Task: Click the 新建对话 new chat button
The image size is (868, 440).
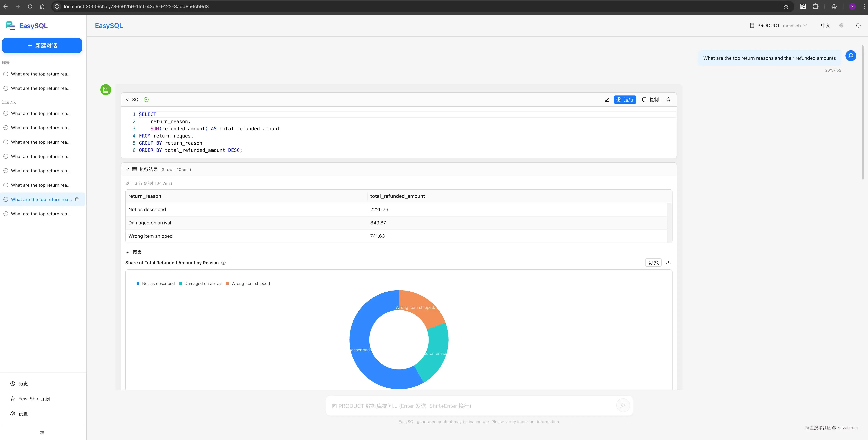Action: (42, 45)
